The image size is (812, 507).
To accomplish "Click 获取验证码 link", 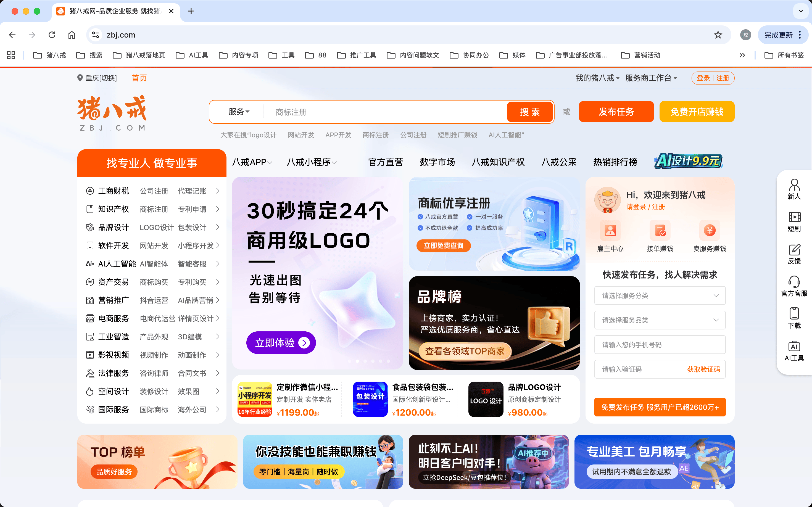I will (703, 369).
